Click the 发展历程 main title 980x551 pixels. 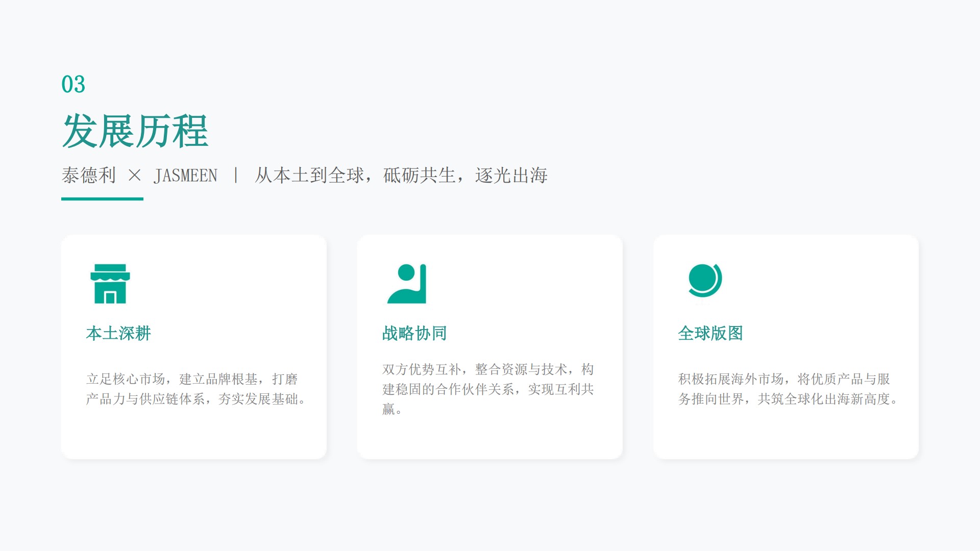coord(135,131)
